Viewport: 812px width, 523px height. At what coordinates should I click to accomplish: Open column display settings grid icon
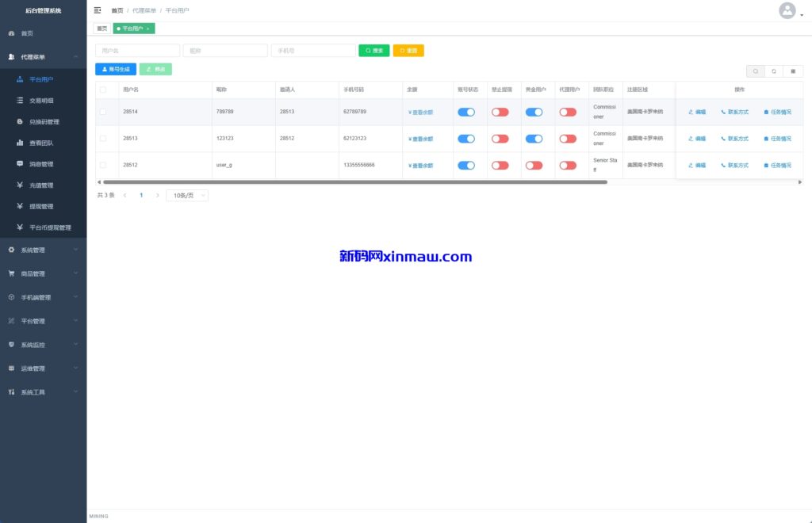pyautogui.click(x=793, y=71)
